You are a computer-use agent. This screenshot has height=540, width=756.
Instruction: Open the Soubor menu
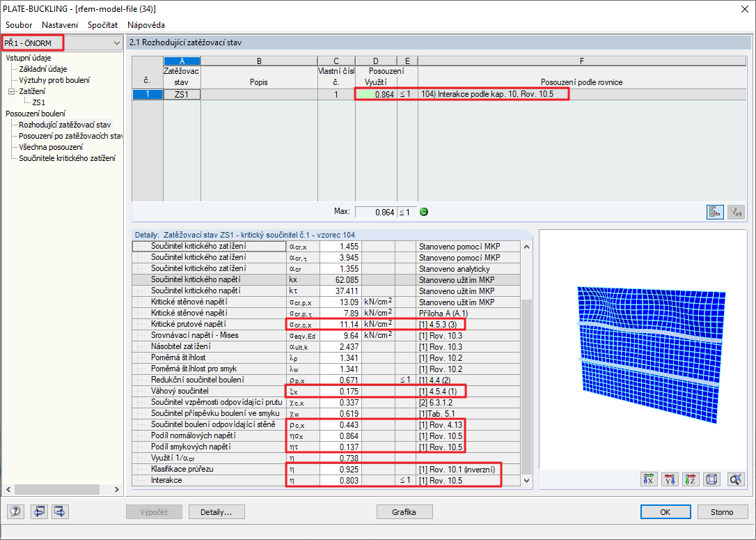[19, 24]
